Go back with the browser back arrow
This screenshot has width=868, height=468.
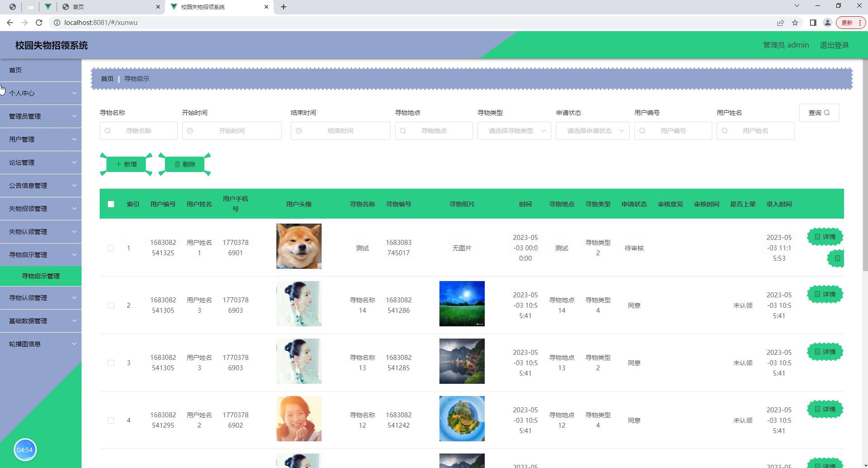10,23
